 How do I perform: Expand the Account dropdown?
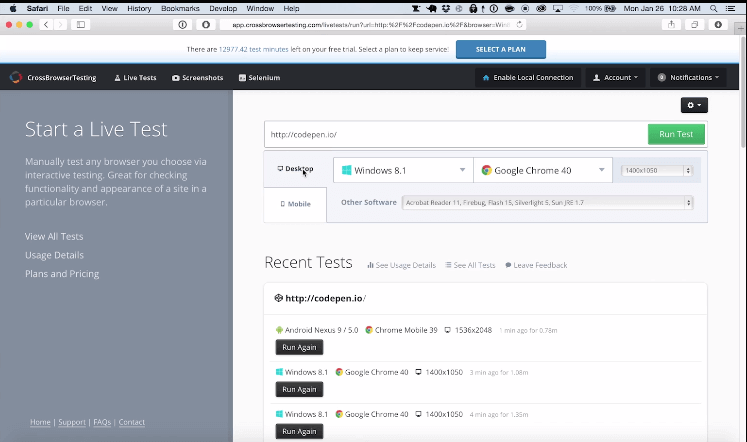click(x=615, y=78)
